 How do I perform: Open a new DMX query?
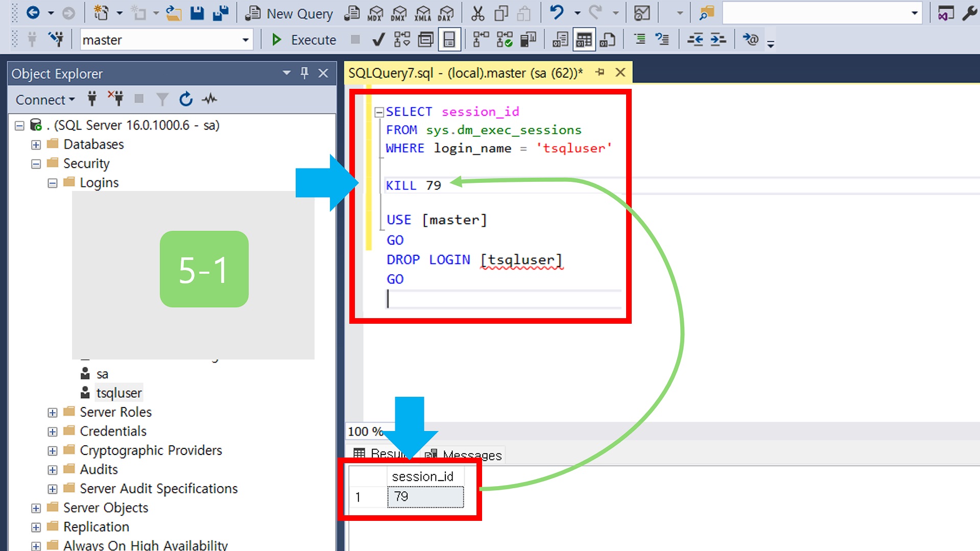[399, 13]
